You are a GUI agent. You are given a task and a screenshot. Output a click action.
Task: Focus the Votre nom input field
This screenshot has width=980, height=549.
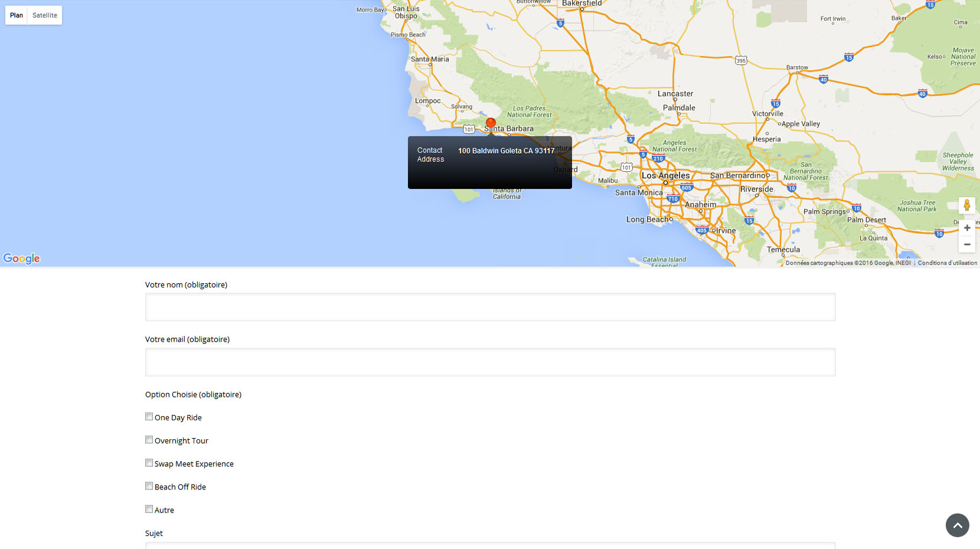coord(490,307)
